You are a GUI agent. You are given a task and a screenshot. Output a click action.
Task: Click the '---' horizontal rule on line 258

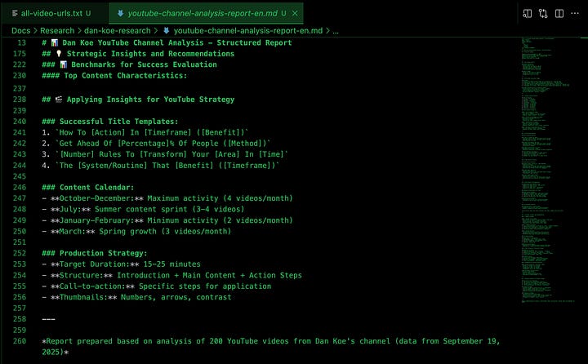48,319
